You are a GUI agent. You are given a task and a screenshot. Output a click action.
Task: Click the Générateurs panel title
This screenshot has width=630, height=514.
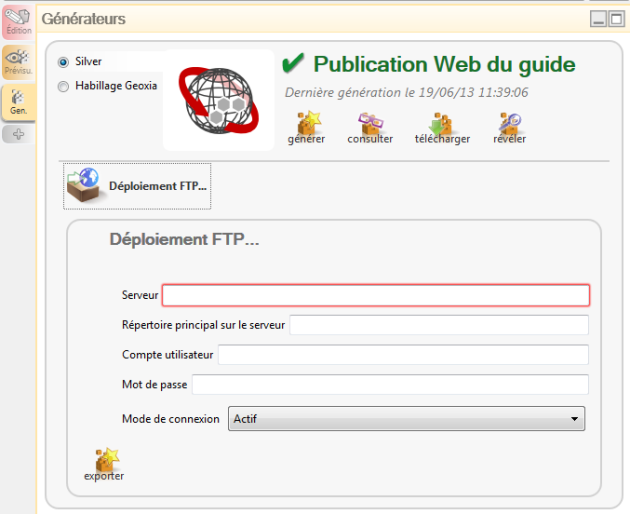tap(84, 19)
